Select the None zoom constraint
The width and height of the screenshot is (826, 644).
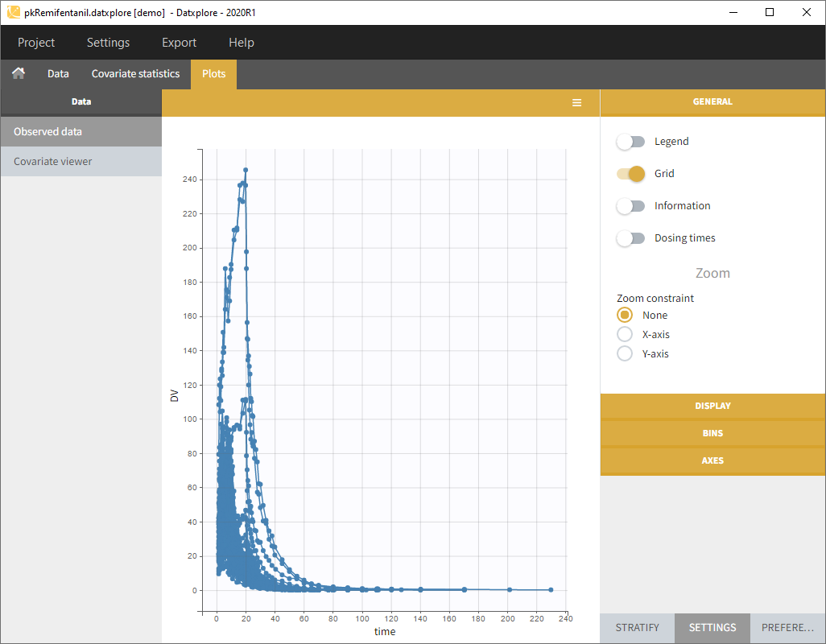[625, 315]
